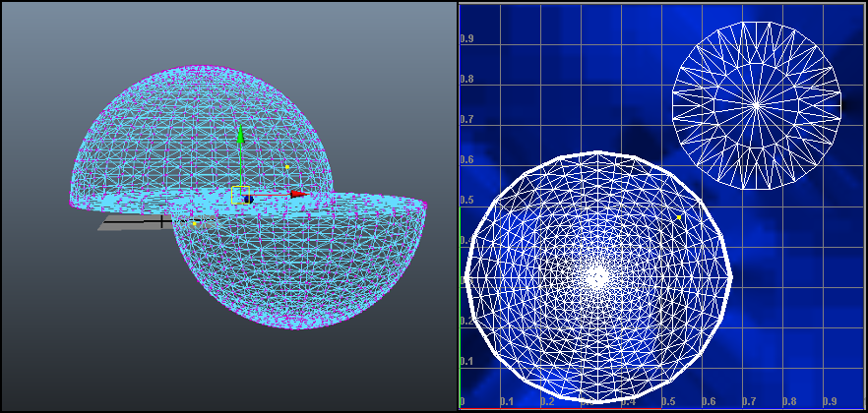Click the red X-axis move arrow
The image size is (868, 413).
pos(297,195)
